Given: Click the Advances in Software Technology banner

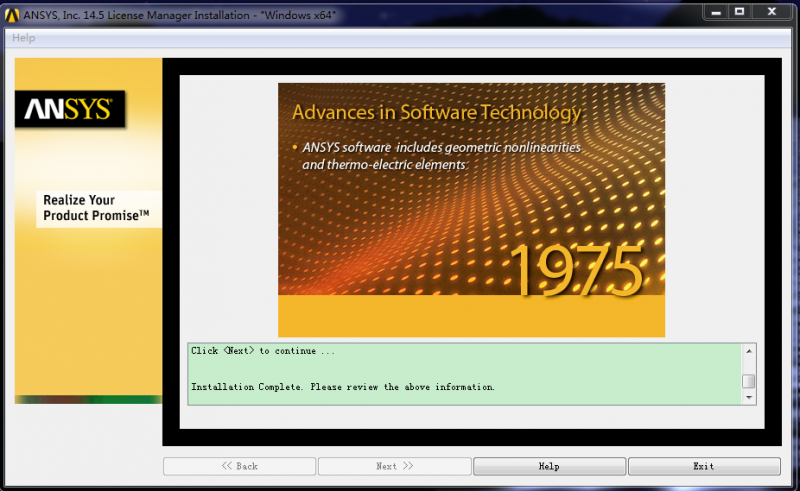Looking at the screenshot, I should click(x=471, y=210).
